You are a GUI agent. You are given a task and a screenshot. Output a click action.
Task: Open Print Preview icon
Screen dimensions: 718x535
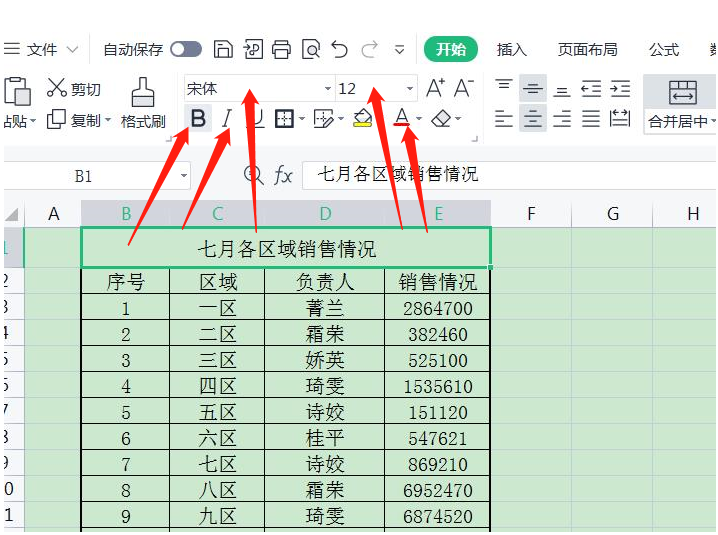click(311, 49)
